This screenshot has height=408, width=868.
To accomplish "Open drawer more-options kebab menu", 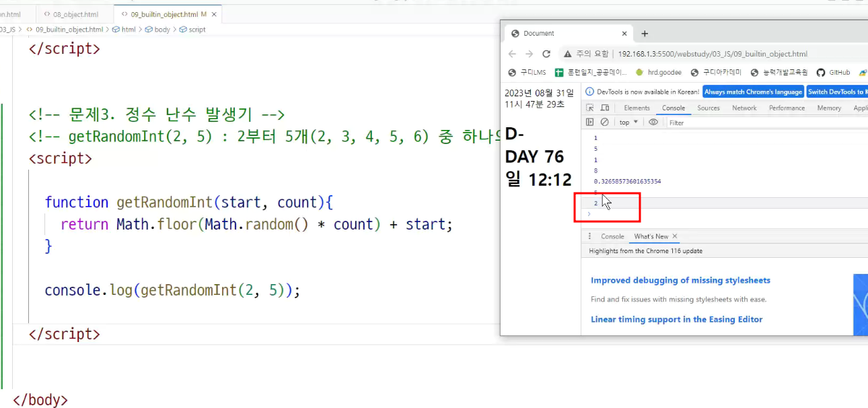I will tap(590, 236).
